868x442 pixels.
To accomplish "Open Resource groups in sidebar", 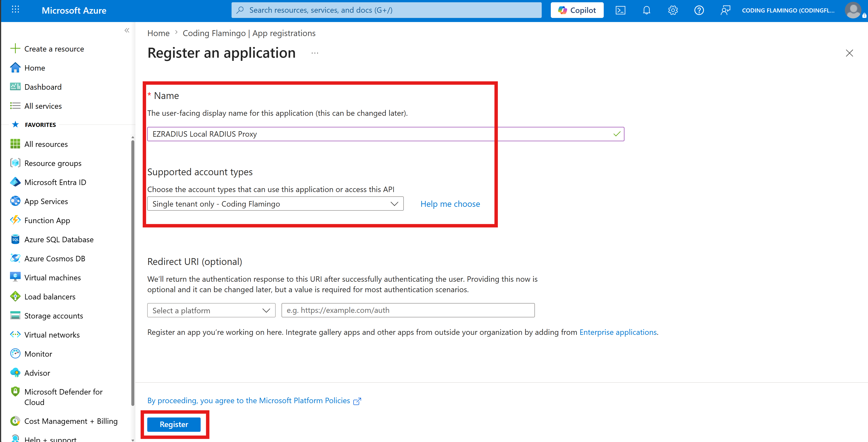I will [53, 163].
